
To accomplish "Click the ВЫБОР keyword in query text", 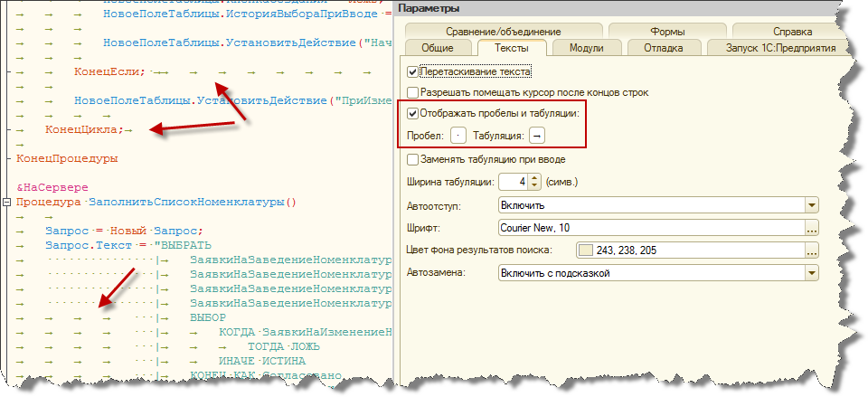I will pyautogui.click(x=208, y=317).
